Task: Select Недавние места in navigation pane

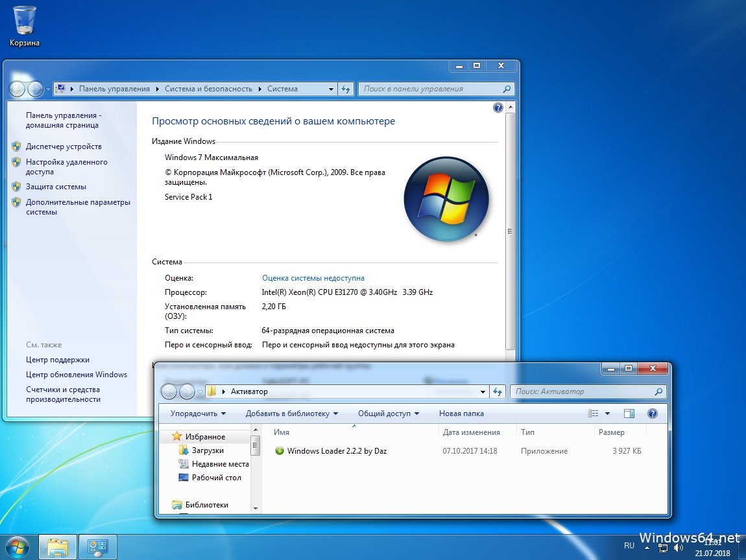Action: pos(221,464)
